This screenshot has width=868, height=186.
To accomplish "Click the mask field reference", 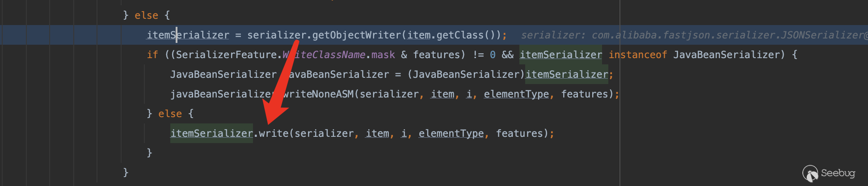I will (383, 55).
